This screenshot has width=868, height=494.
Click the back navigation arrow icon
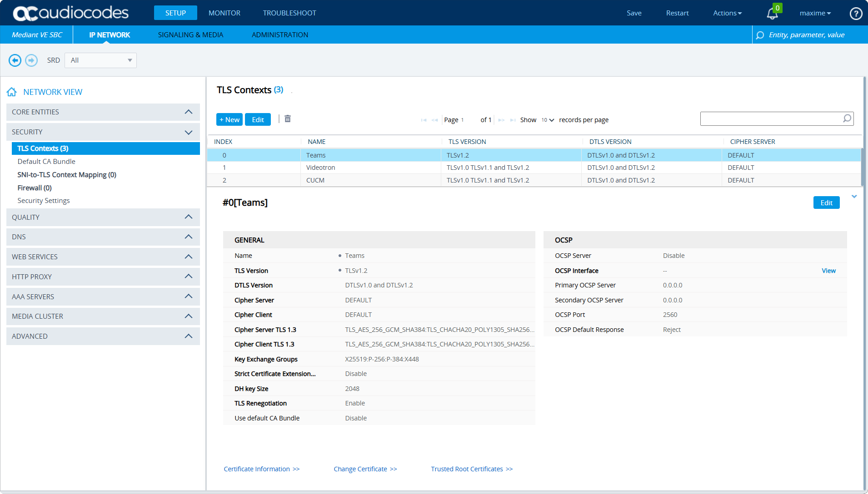15,60
